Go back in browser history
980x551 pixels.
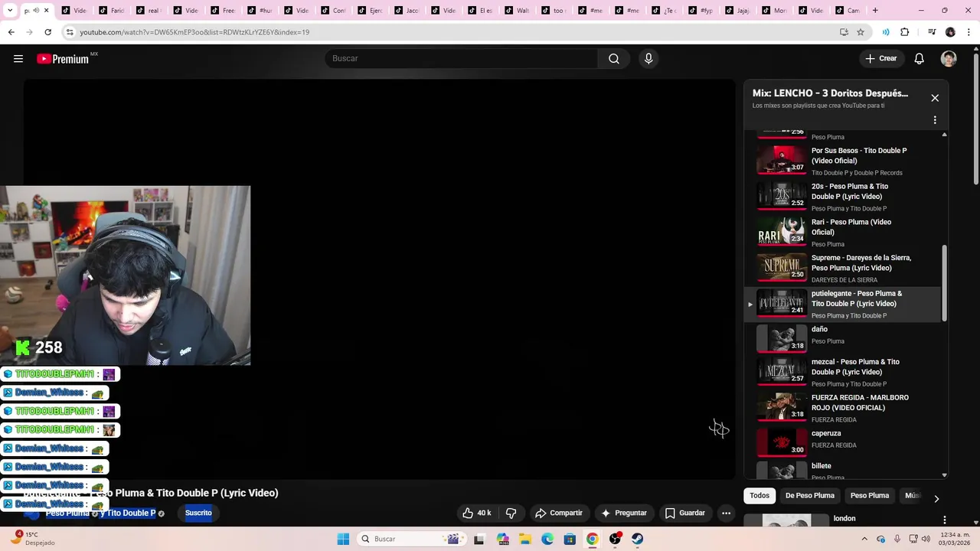[x=11, y=32]
